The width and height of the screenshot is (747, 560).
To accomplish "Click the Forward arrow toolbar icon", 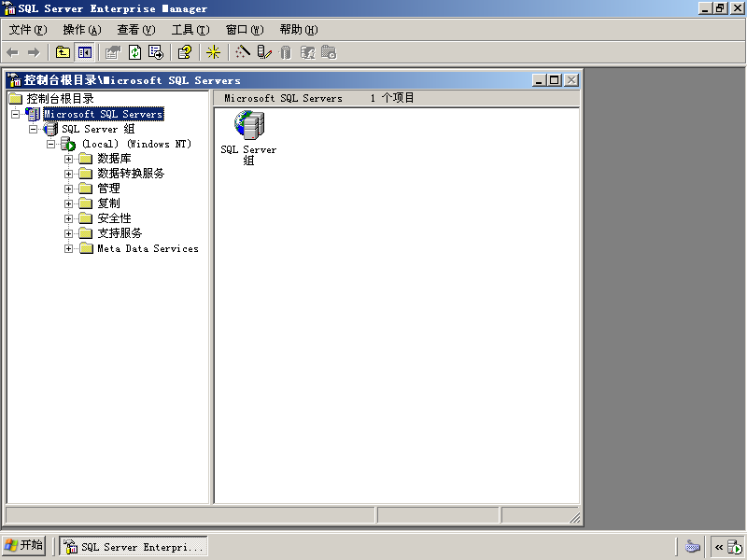I will click(34, 52).
